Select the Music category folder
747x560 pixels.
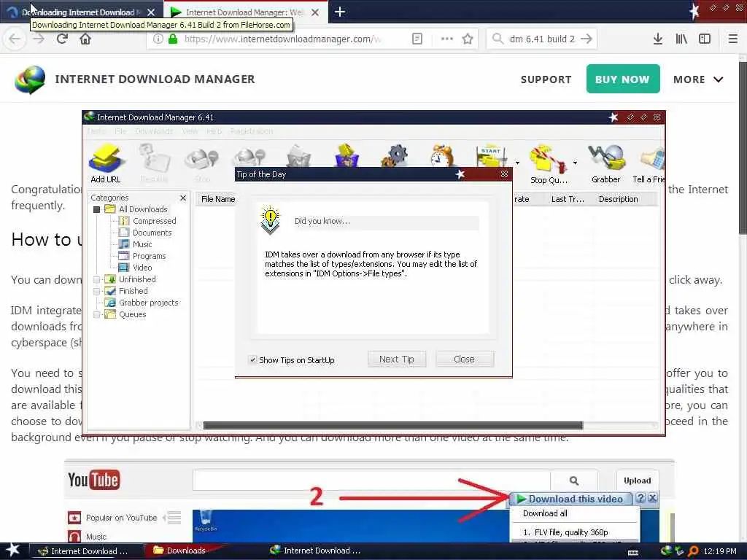142,244
